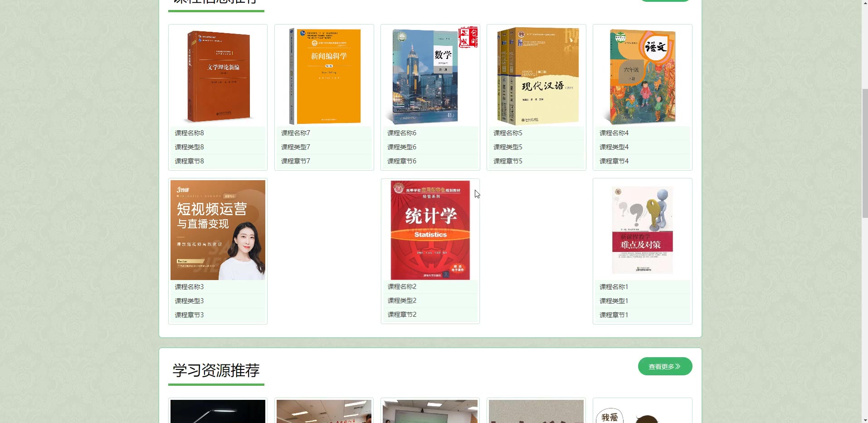Image resolution: width=868 pixels, height=423 pixels.
Task: Click the text 课程章节6
Action: (x=402, y=161)
